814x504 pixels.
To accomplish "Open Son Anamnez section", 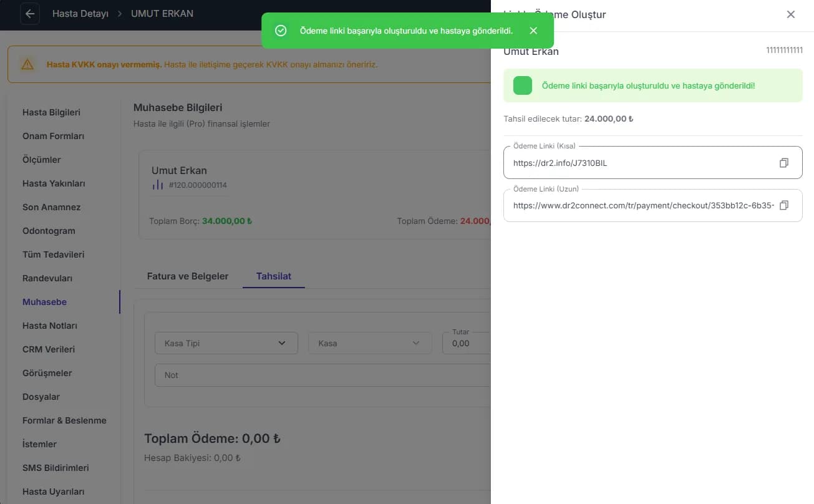I will [52, 207].
